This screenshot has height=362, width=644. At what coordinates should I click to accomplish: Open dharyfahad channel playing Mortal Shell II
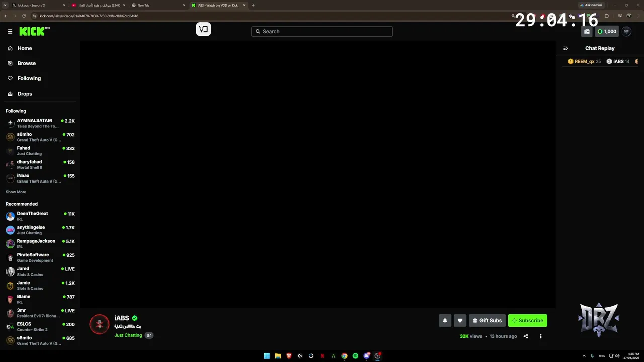[40, 164]
